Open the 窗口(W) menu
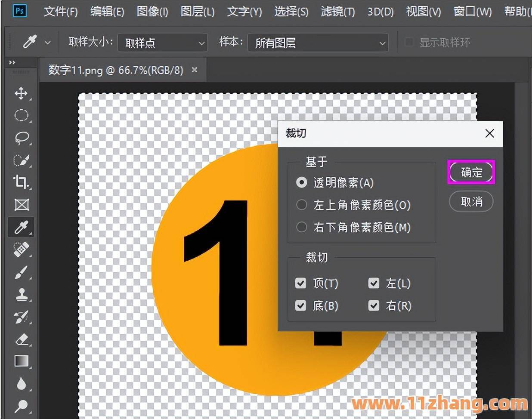Viewport: 532px width, 419px height. pos(473,11)
